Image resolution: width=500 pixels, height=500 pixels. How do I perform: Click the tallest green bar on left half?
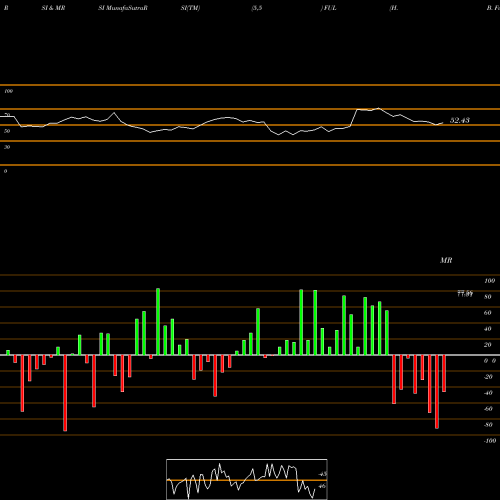158,322
